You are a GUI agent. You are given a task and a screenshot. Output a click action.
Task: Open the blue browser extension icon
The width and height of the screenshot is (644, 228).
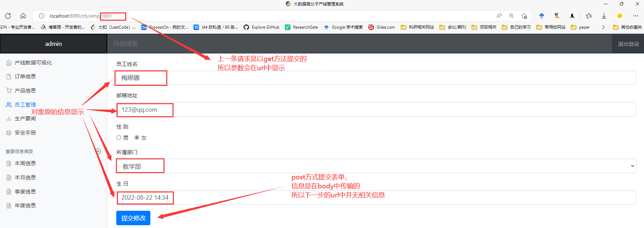point(542,16)
